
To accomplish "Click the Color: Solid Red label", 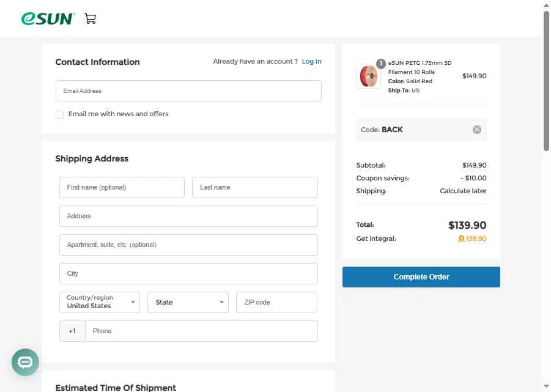I will (x=410, y=81).
